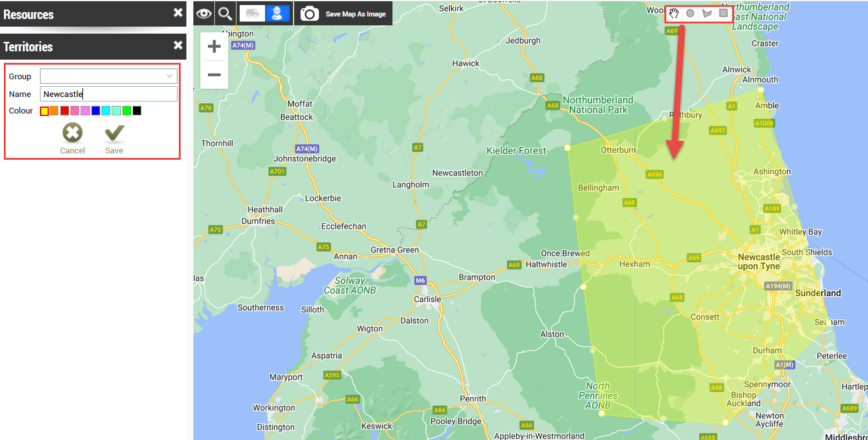Click the Territories panel header
This screenshot has height=440, width=868.
[x=93, y=46]
